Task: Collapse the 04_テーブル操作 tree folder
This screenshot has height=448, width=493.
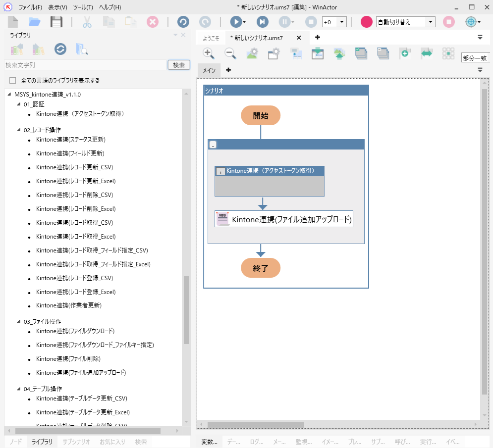Action: (x=18, y=389)
